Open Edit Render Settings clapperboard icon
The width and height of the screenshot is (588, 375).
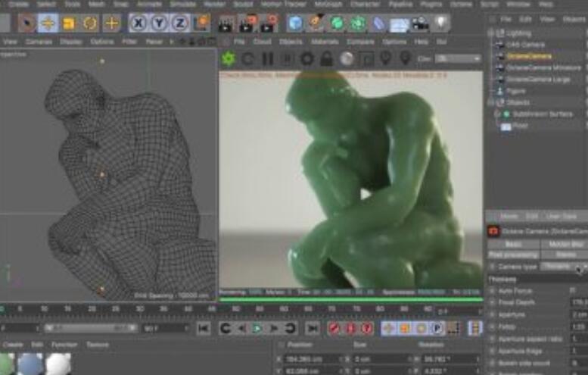(269, 23)
